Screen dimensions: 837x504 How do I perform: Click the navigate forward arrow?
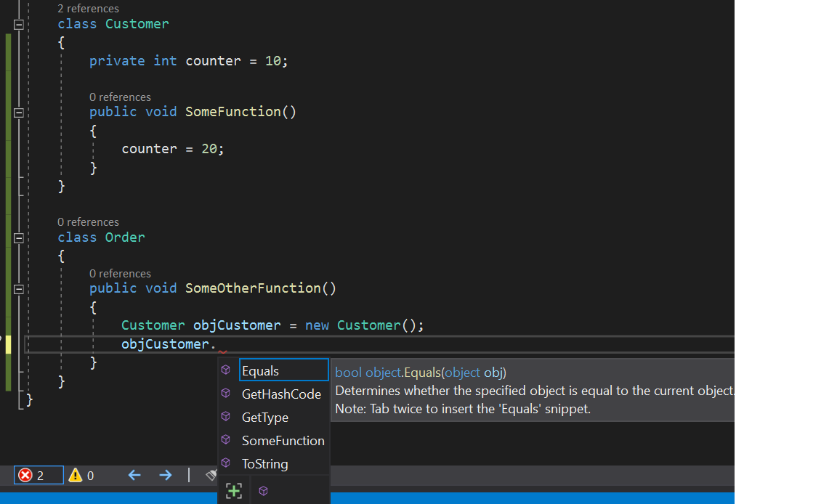[166, 475]
